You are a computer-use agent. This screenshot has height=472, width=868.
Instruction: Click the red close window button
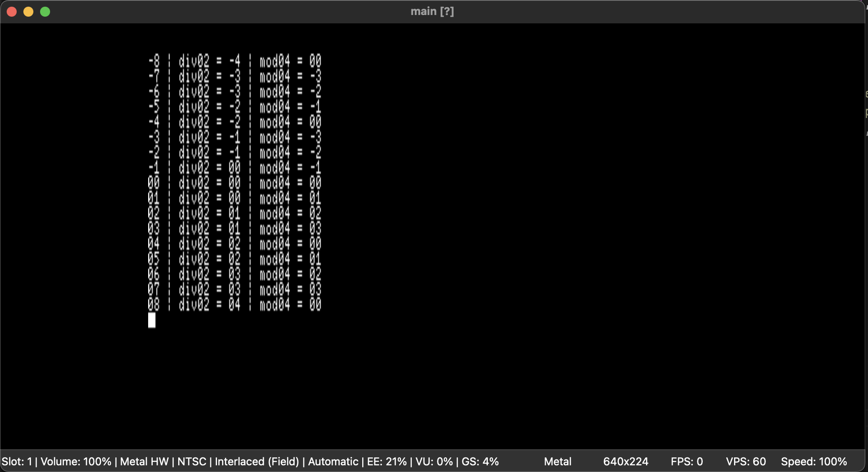point(12,12)
